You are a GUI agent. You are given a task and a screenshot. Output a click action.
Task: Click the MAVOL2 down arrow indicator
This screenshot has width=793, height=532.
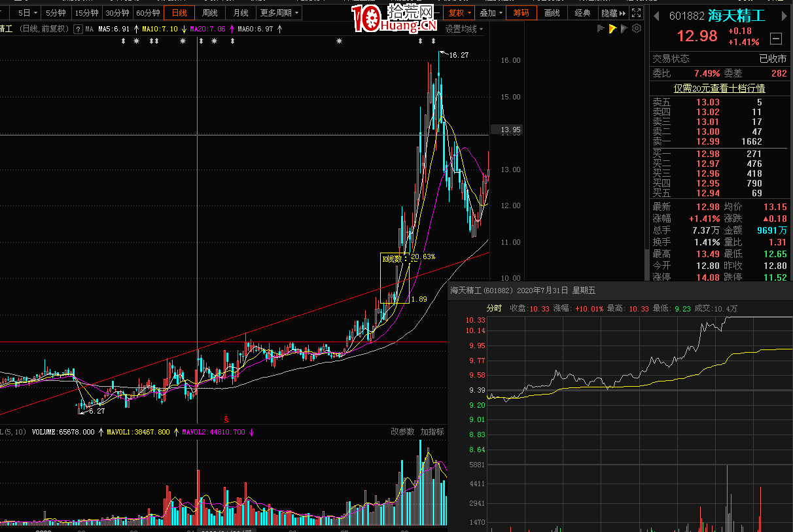pos(251,433)
